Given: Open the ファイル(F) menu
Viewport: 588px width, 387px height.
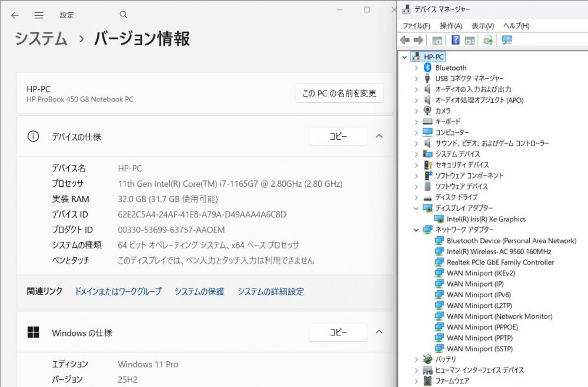Looking at the screenshot, I should [416, 26].
